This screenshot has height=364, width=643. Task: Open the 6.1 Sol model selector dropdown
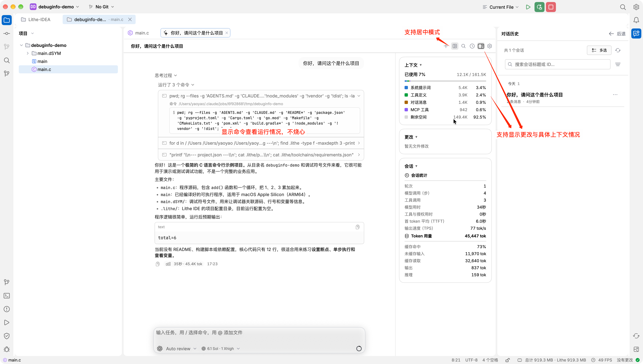(x=221, y=348)
